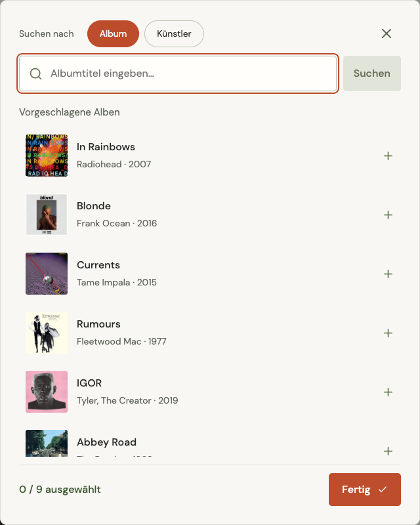Click the 0 / 9 ausgewählt counter

tap(60, 490)
